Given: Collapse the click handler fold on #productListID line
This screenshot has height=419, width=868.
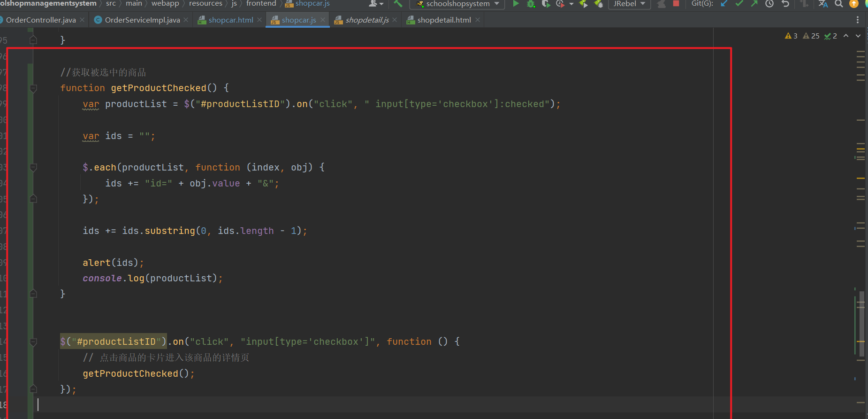Looking at the screenshot, I should pos(33,342).
